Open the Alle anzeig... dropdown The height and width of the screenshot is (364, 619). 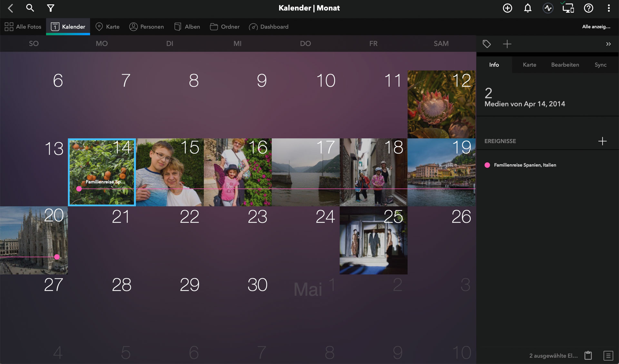pyautogui.click(x=596, y=27)
